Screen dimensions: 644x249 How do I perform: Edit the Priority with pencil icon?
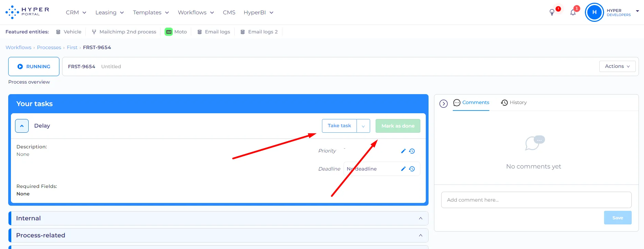tap(403, 151)
